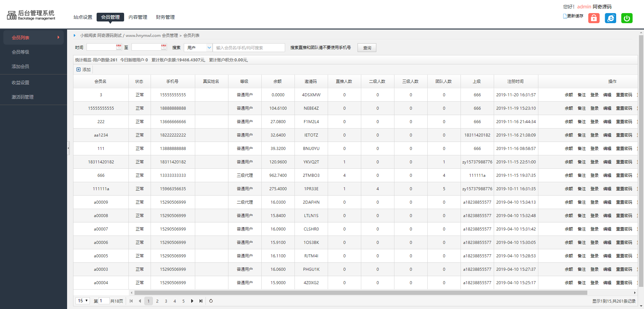The width and height of the screenshot is (644, 309).
Task: Click the horizontal scrollbar under the table
Action: [361, 293]
